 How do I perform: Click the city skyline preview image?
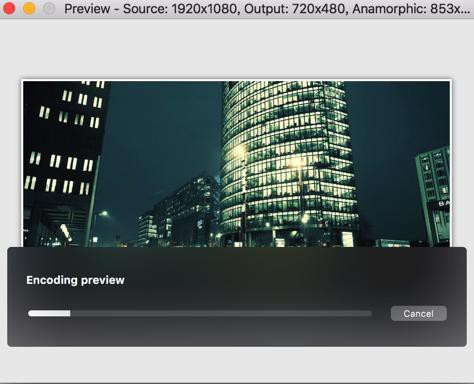coord(236,164)
